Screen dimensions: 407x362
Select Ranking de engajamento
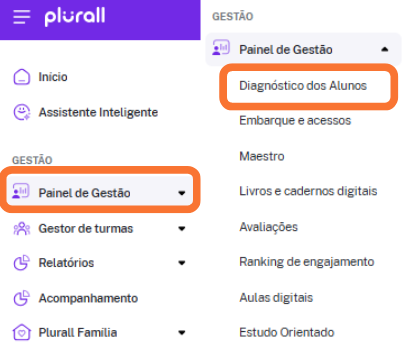(x=307, y=262)
